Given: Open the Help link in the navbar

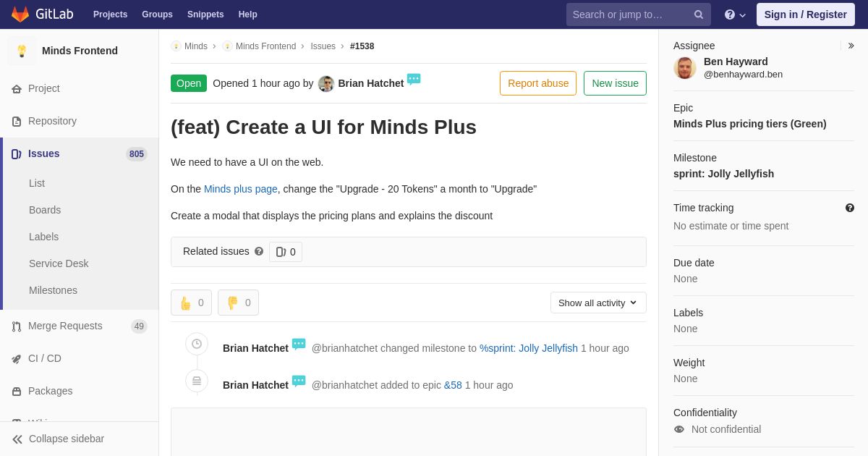Looking at the screenshot, I should coord(248,14).
